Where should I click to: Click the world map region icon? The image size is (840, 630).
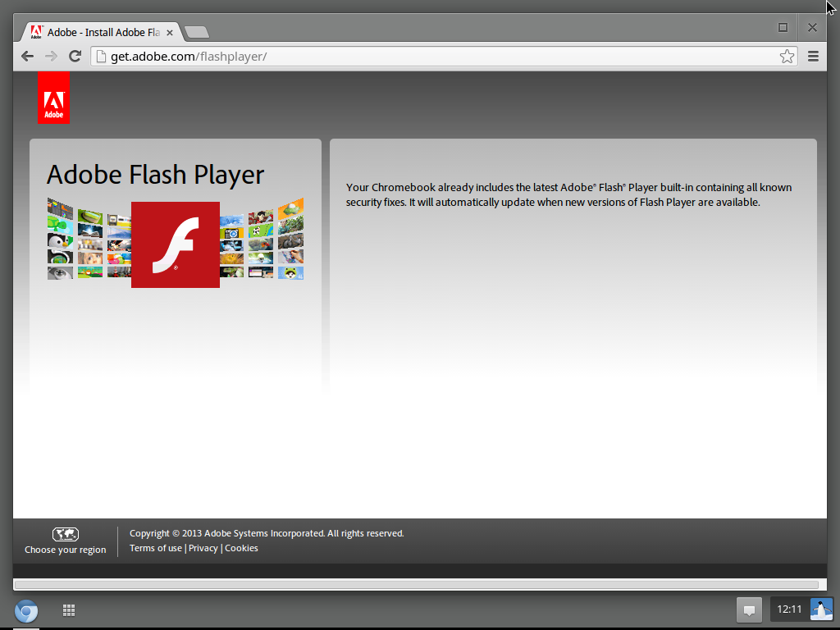pos(66,534)
